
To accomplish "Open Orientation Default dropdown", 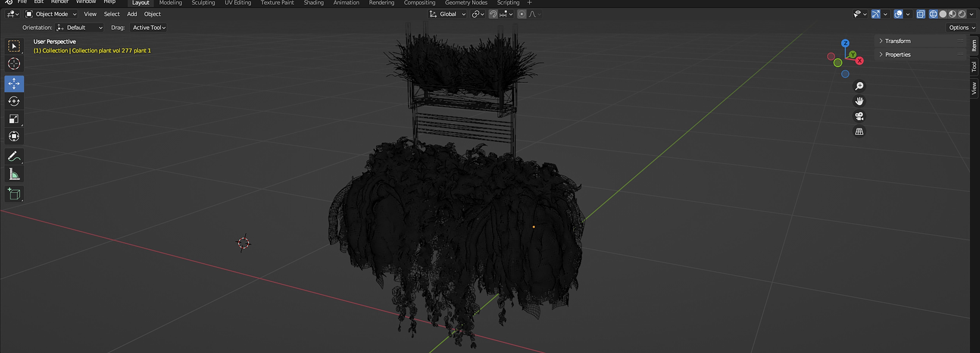I will 79,28.
